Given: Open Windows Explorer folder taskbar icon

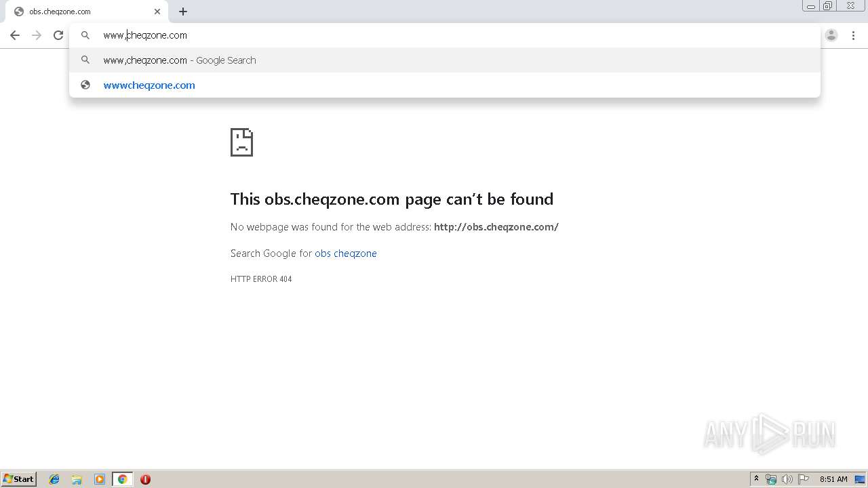Looking at the screenshot, I should pyautogui.click(x=77, y=479).
